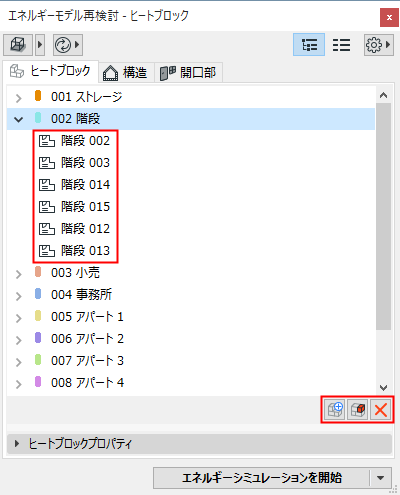
Task: Open the 構造 tab
Action: 127,72
